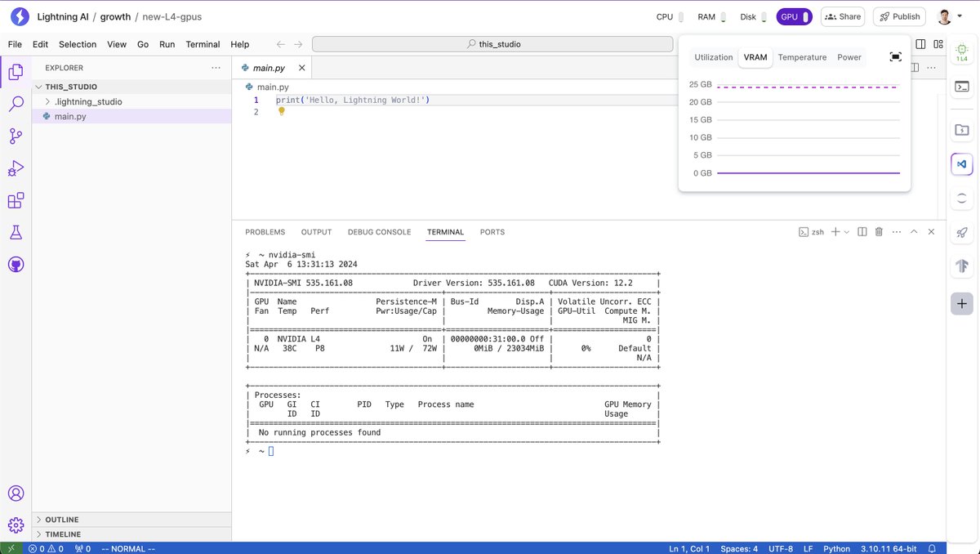Open the Help menu

click(x=239, y=44)
